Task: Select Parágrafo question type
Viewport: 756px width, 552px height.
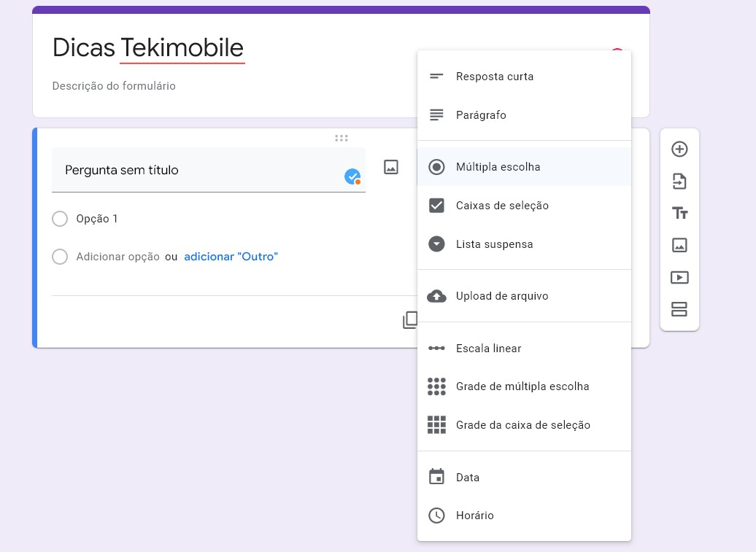Action: click(524, 115)
